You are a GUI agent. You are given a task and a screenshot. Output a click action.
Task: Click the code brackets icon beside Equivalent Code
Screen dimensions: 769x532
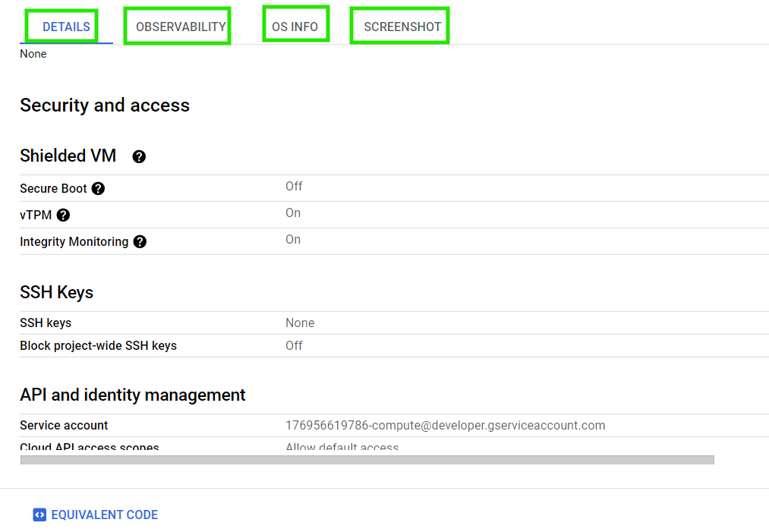pos(39,515)
